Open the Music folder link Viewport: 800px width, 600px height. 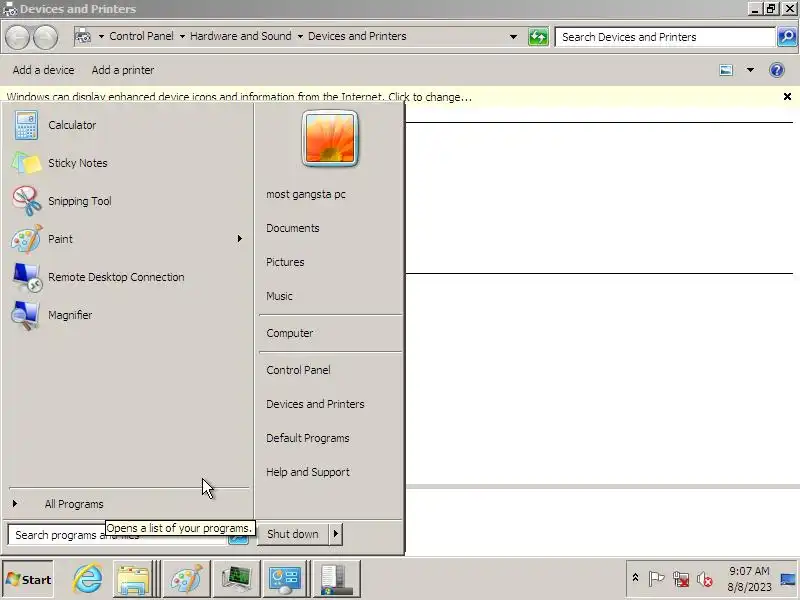point(279,296)
